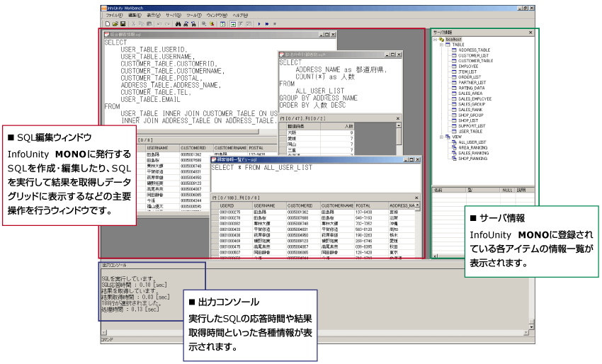The width and height of the screenshot is (602, 364).
Task: Click the Redo toolbar icon
Action: click(x=167, y=24)
